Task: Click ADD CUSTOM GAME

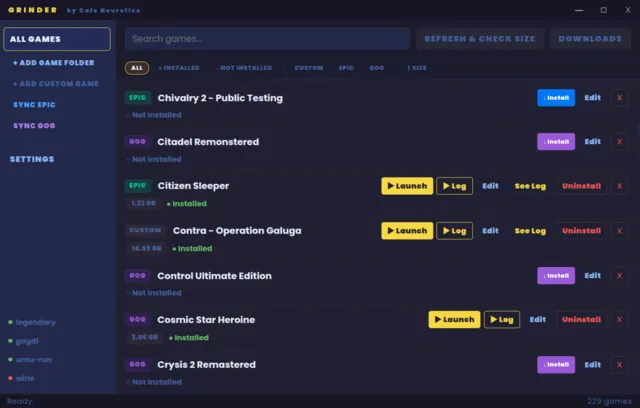Action: (x=56, y=84)
